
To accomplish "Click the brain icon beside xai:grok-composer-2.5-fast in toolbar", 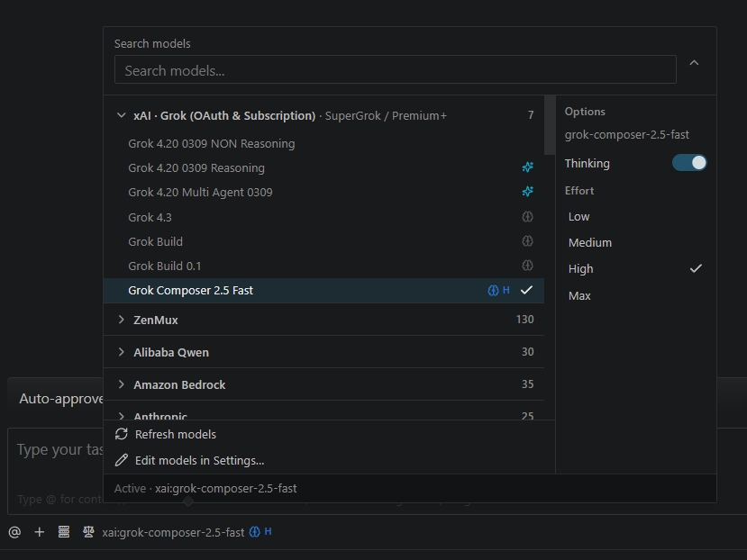I will point(255,532).
